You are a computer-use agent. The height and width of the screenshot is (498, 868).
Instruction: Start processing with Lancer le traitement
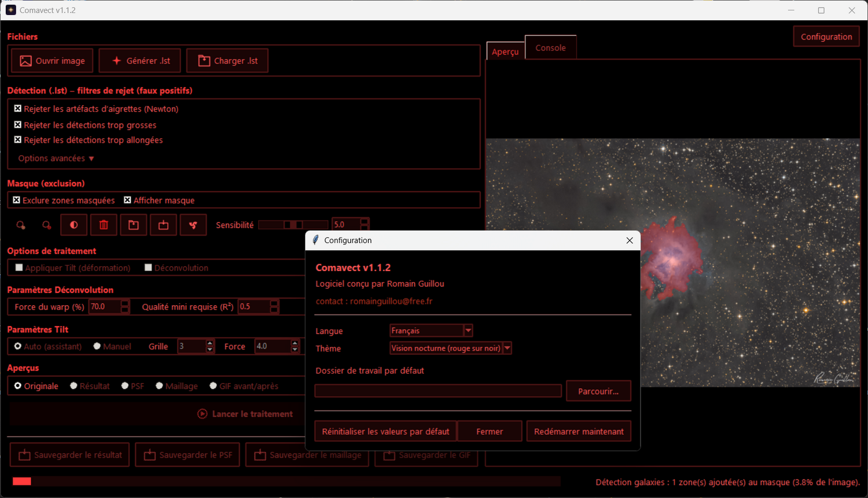245,414
